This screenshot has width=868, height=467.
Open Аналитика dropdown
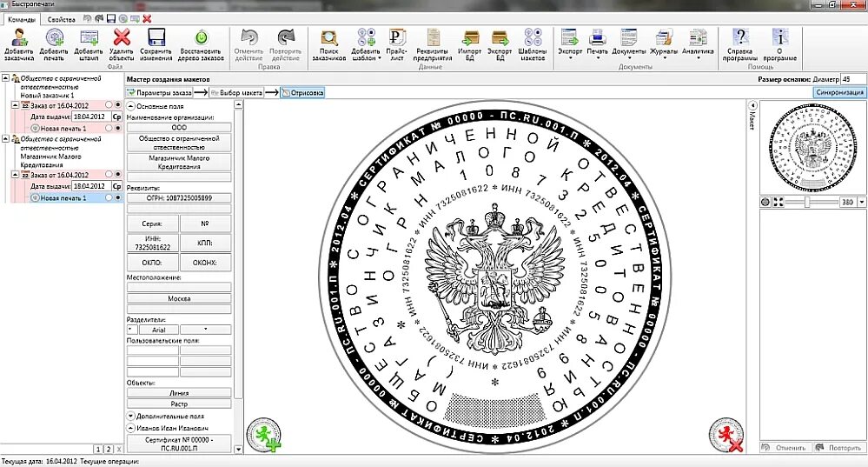pos(698,45)
